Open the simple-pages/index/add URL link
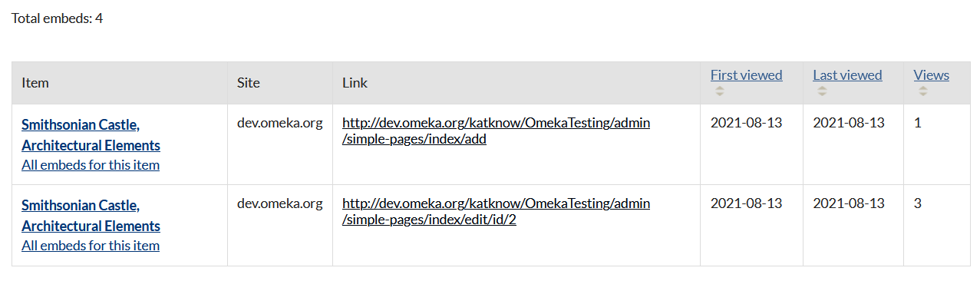The width and height of the screenshot is (980, 281). coord(496,131)
